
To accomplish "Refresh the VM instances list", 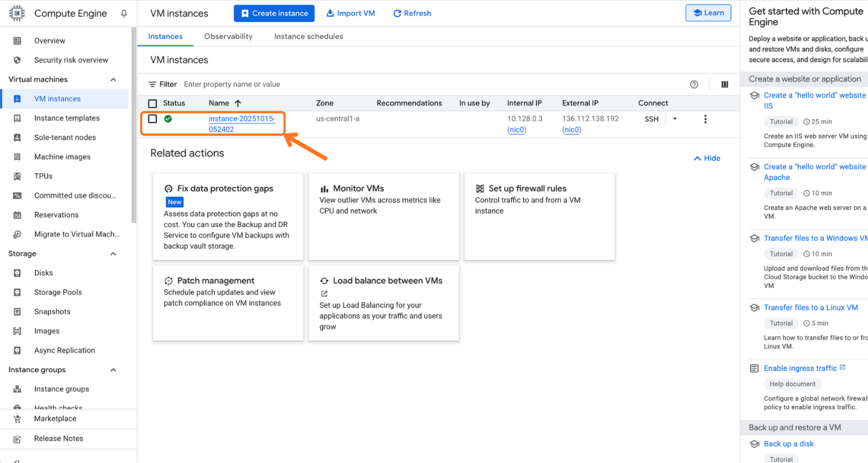I will pyautogui.click(x=412, y=13).
